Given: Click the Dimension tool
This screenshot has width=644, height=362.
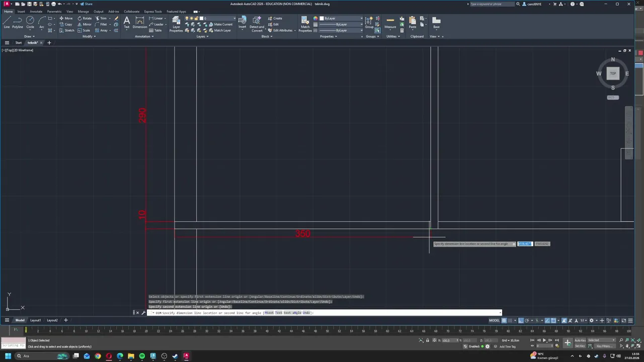Looking at the screenshot, I should pyautogui.click(x=140, y=22).
